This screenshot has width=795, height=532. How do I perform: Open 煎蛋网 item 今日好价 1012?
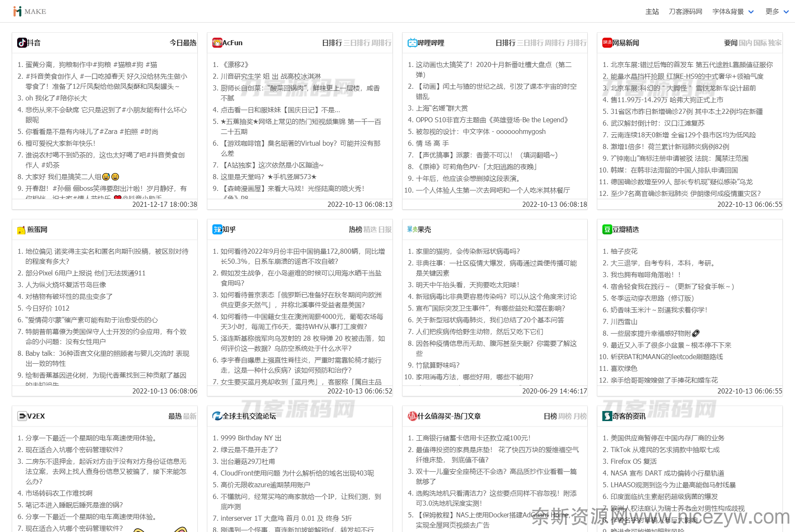(x=47, y=308)
